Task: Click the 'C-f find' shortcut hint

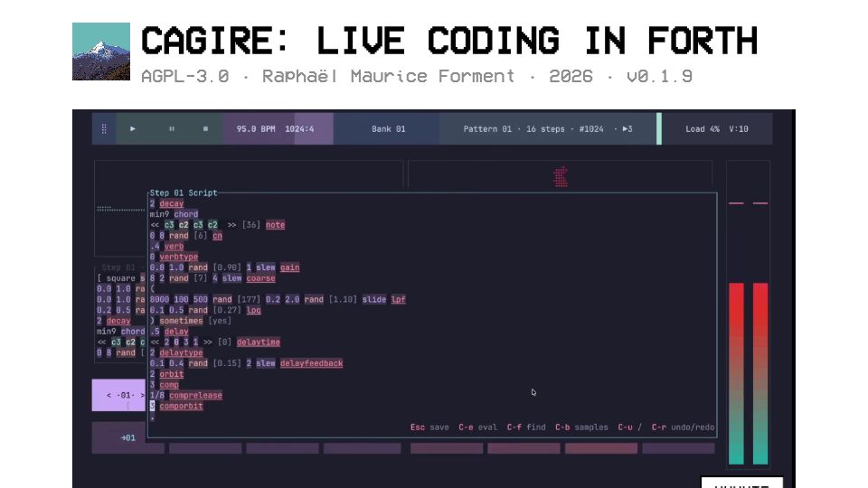Action: tap(526, 427)
